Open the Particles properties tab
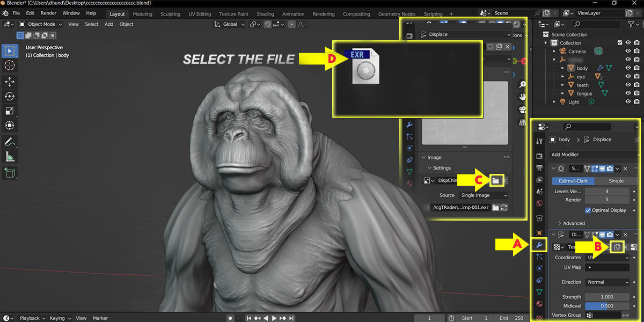 coord(540,257)
